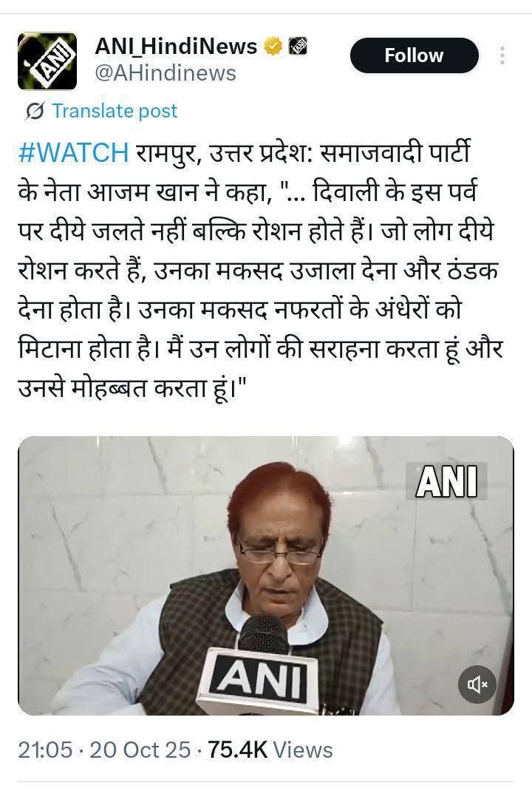View the 75.4K Views count details
Screen dimensions: 532x791
[x=270, y=750]
